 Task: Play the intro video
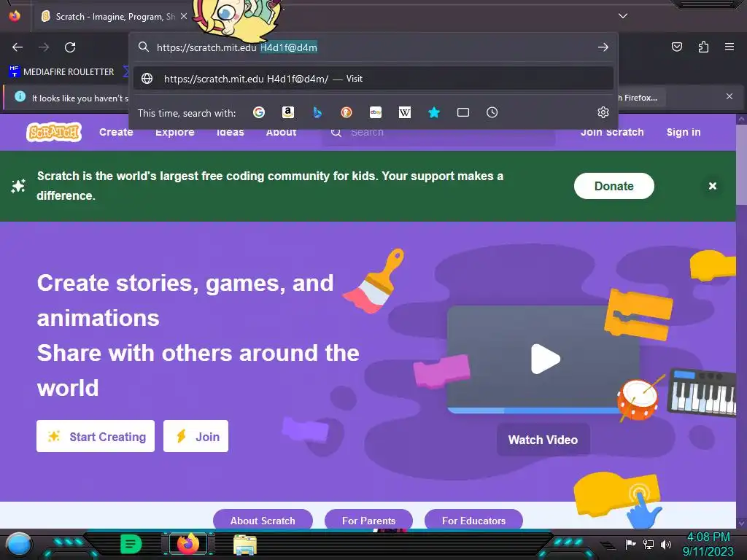(545, 359)
